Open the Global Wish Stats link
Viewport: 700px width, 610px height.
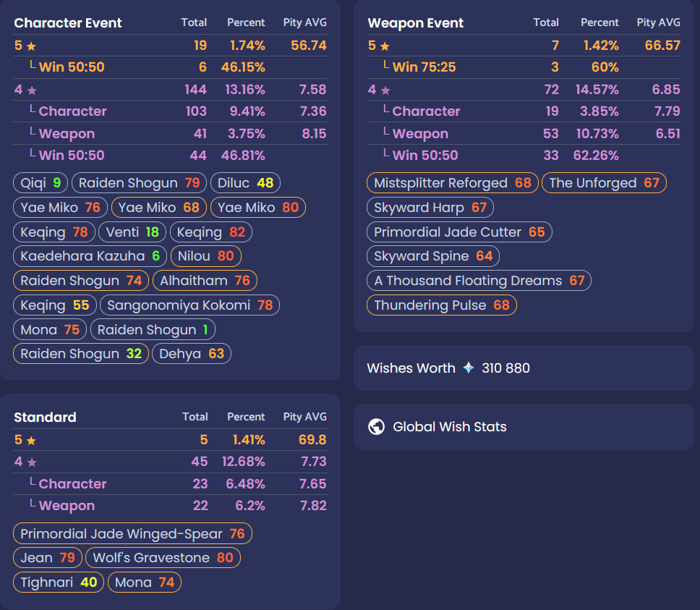point(449,427)
